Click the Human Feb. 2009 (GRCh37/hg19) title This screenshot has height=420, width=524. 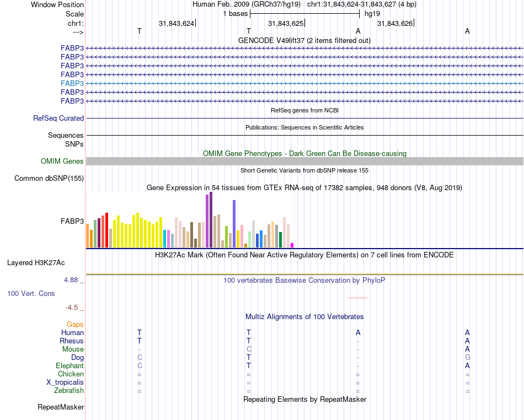(x=247, y=4)
